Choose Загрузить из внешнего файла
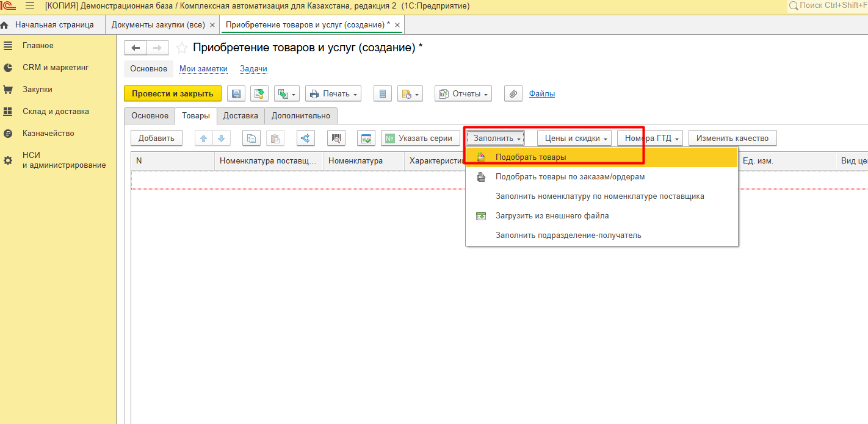Screen dimensions: 868x424 (552, 216)
